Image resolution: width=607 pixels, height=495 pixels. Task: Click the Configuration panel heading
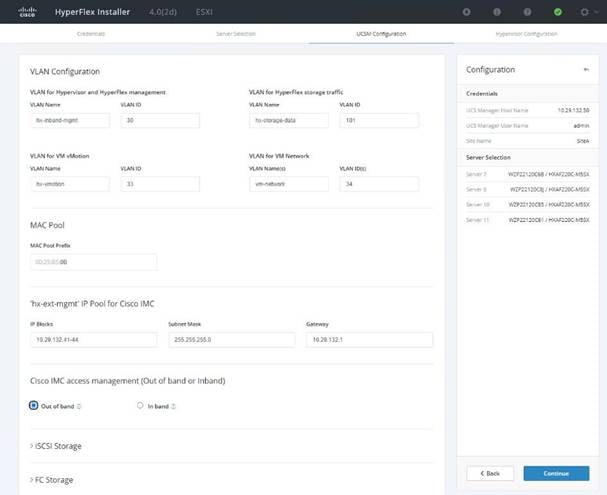point(490,70)
